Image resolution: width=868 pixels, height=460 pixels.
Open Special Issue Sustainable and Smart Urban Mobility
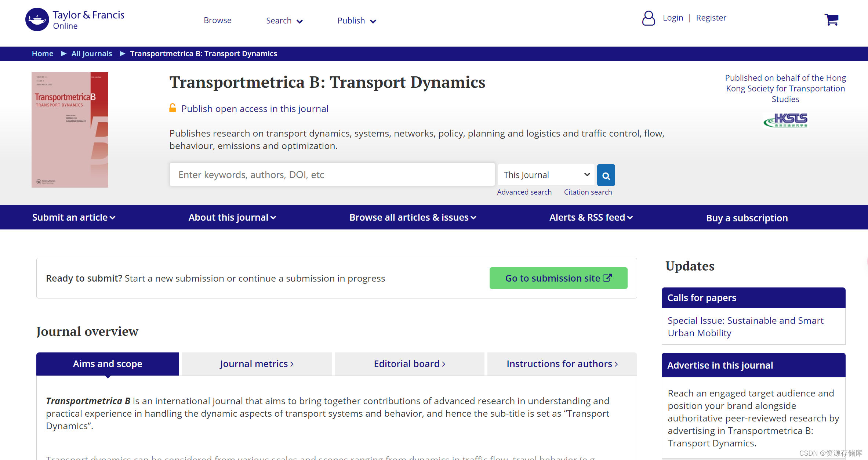(x=745, y=326)
